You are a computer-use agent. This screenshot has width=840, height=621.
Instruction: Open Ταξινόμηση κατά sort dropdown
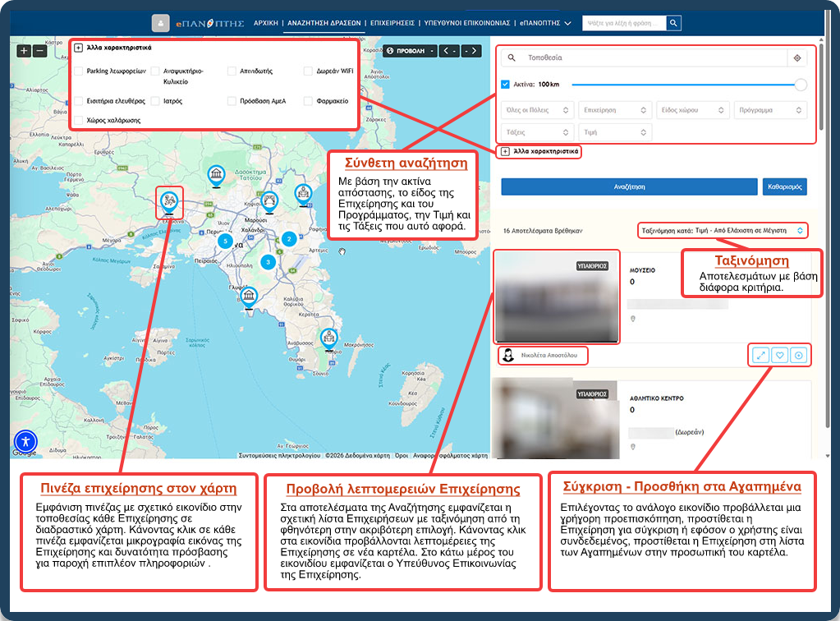tap(722, 230)
